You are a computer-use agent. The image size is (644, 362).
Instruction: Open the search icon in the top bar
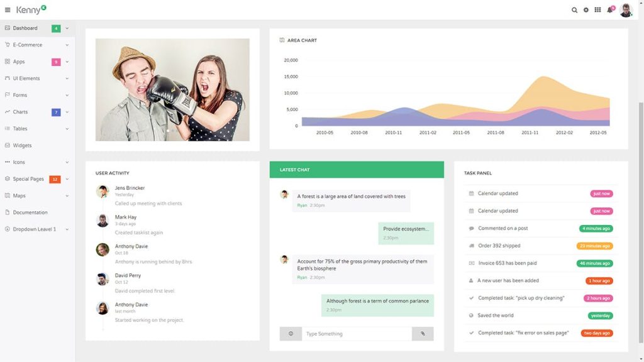(574, 10)
